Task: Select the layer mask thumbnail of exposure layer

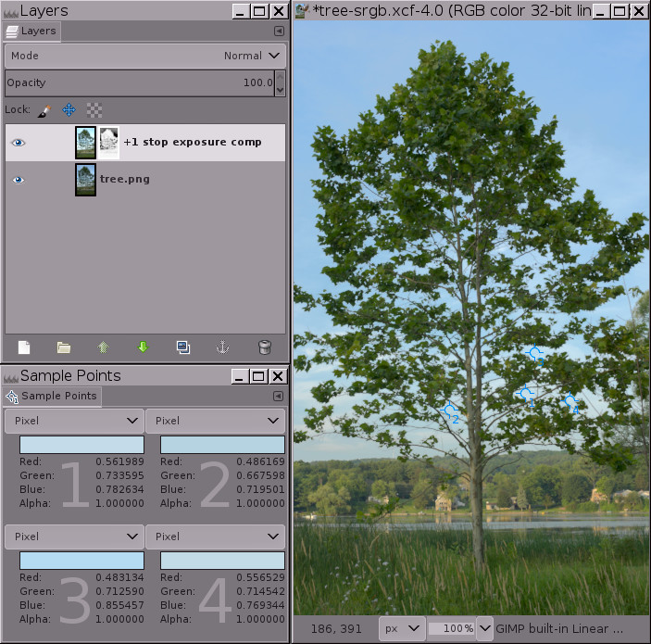Action: [x=109, y=143]
